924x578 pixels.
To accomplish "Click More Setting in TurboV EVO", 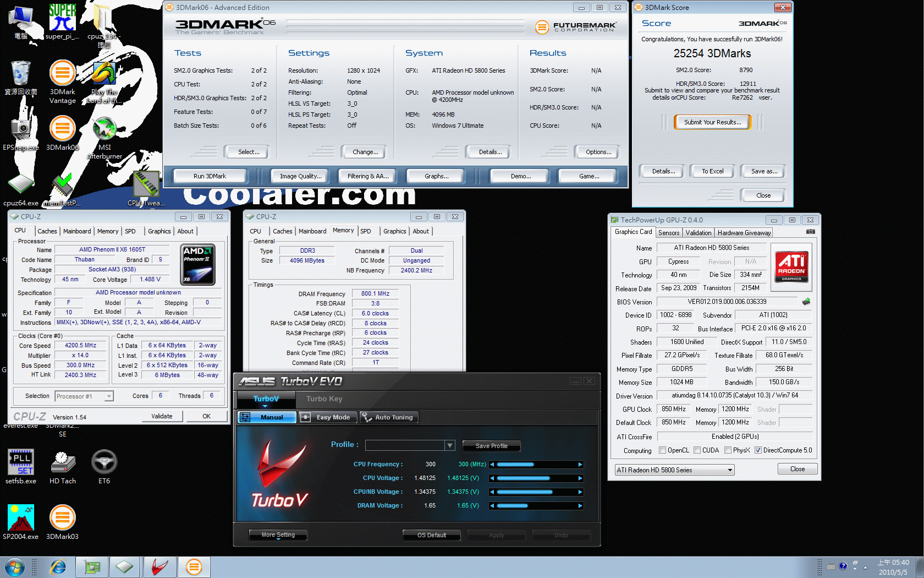I will click(x=278, y=535).
